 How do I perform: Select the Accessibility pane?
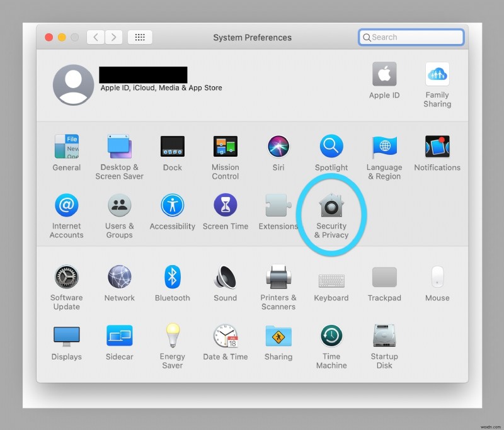(172, 206)
